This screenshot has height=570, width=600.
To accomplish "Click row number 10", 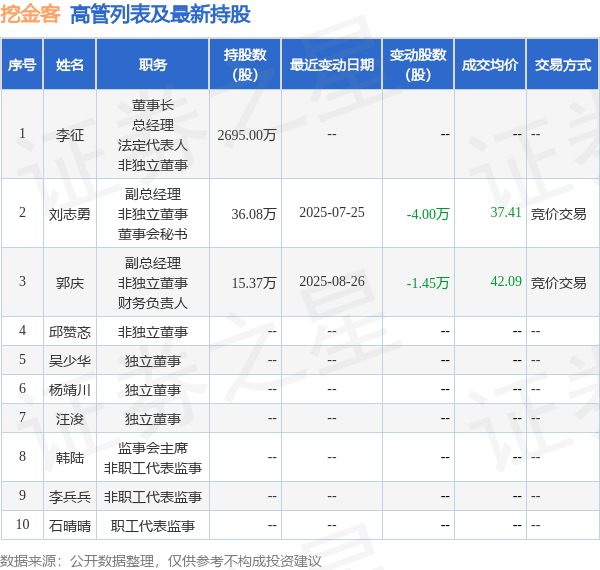I will coord(22,524).
